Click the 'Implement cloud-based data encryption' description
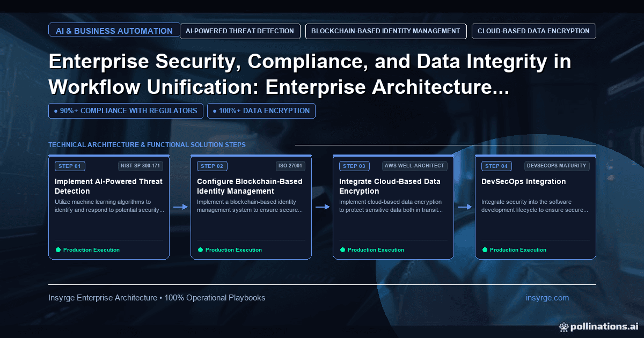644x338 pixels. [391, 206]
